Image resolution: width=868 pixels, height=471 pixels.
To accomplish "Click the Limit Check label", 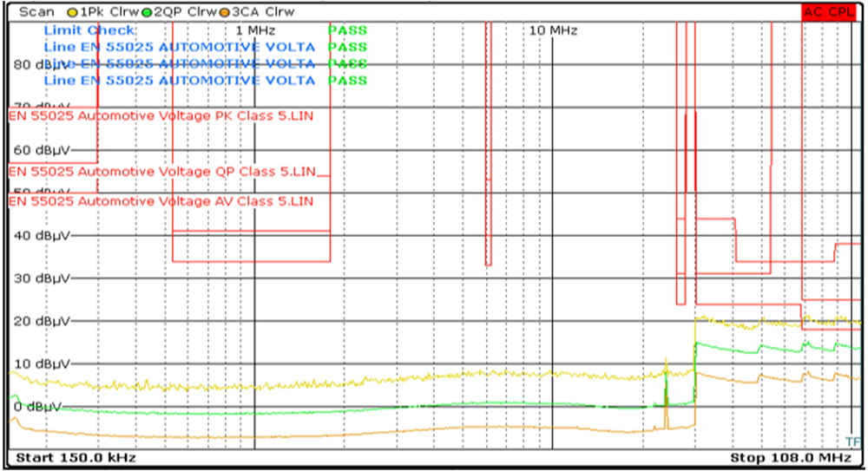I will [x=89, y=30].
